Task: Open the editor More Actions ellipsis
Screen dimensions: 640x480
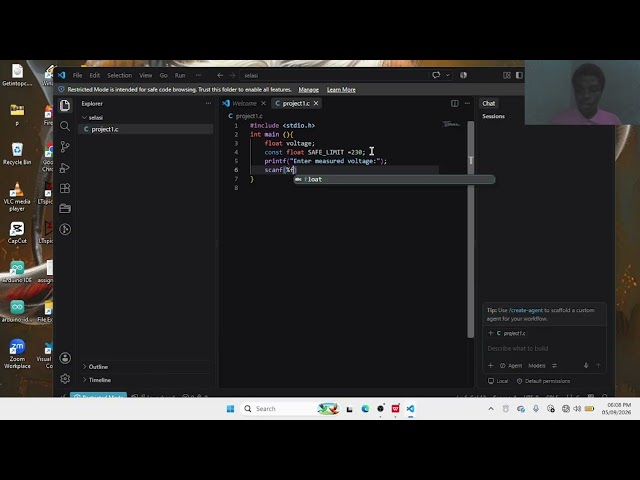Action: click(467, 103)
